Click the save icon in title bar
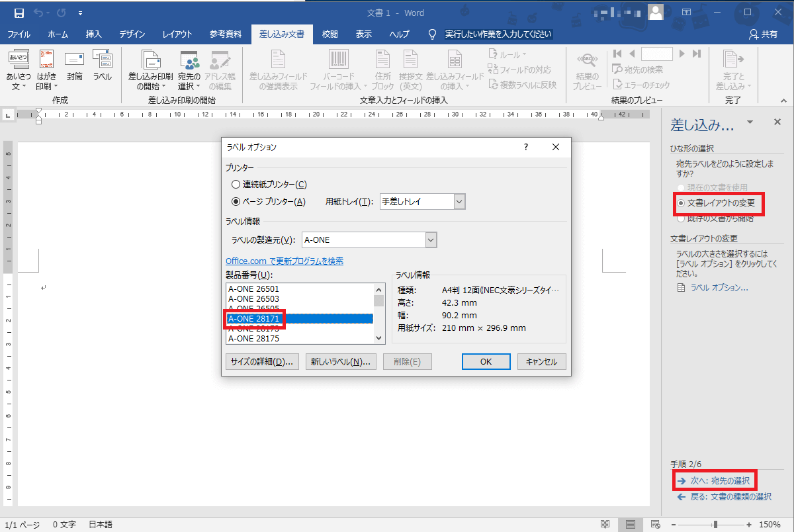Screen dimensions: 794x532 click(x=19, y=13)
